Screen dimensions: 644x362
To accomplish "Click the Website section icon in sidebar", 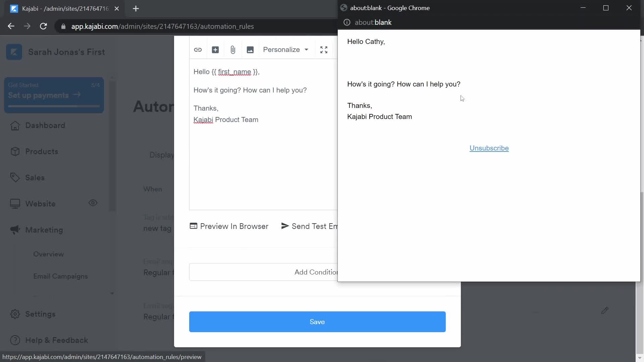I will (x=15, y=203).
